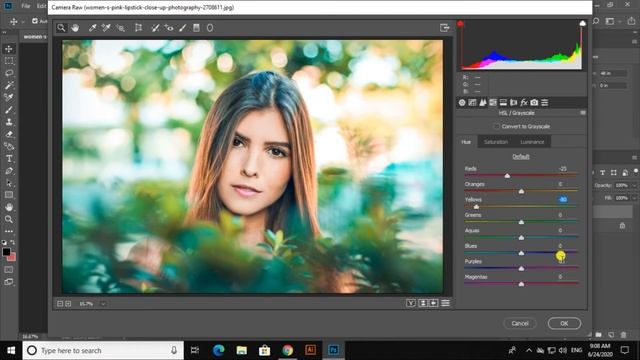Screen dimensions: 640x360
Task: Open the Windows Start menu
Action: [11, 350]
